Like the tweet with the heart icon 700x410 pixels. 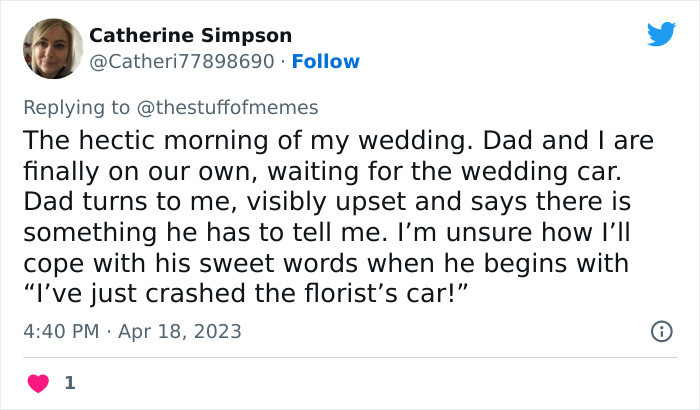(40, 383)
